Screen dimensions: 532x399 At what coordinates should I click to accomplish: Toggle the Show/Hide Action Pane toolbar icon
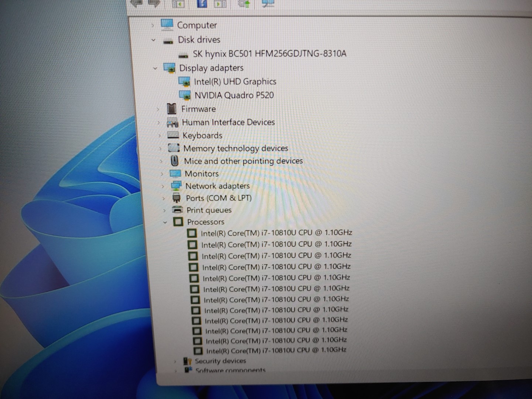[x=220, y=4]
